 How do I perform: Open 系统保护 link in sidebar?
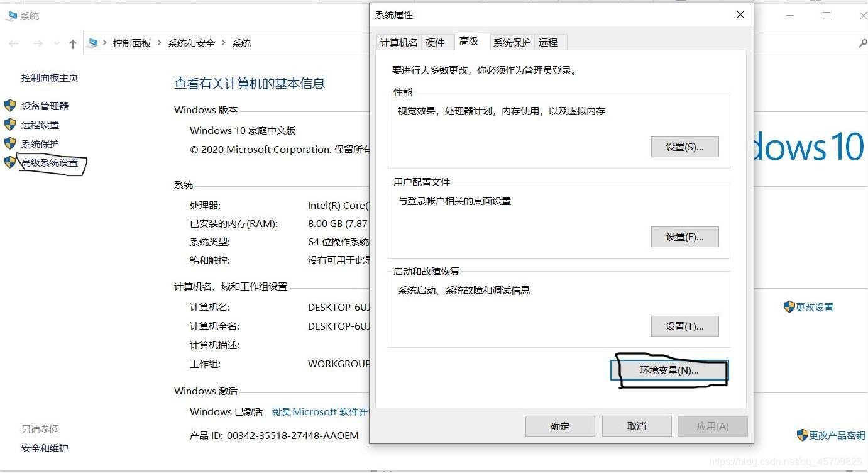point(40,144)
